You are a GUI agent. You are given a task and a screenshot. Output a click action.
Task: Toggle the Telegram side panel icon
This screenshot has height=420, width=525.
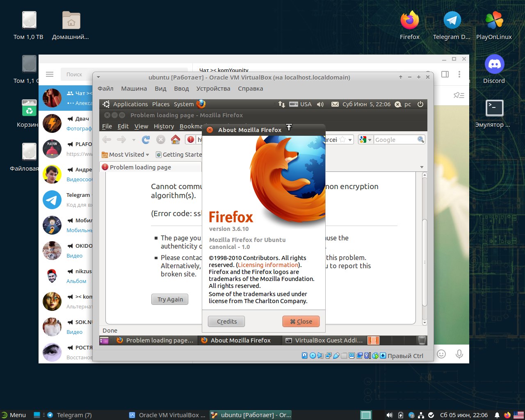click(445, 74)
